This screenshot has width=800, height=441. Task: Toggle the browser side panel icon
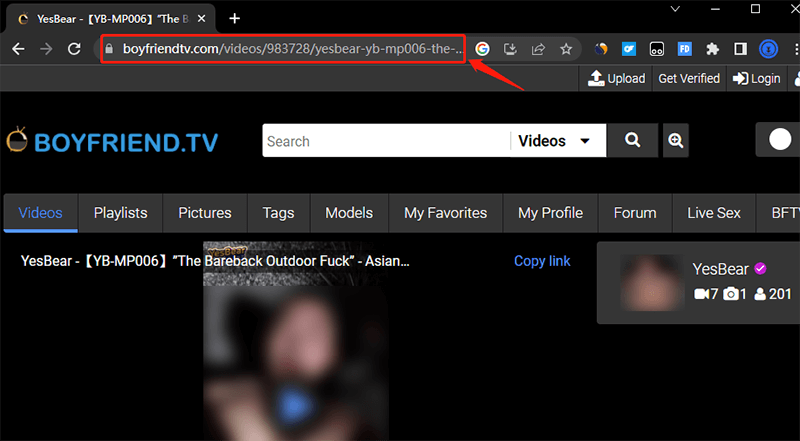click(740, 49)
